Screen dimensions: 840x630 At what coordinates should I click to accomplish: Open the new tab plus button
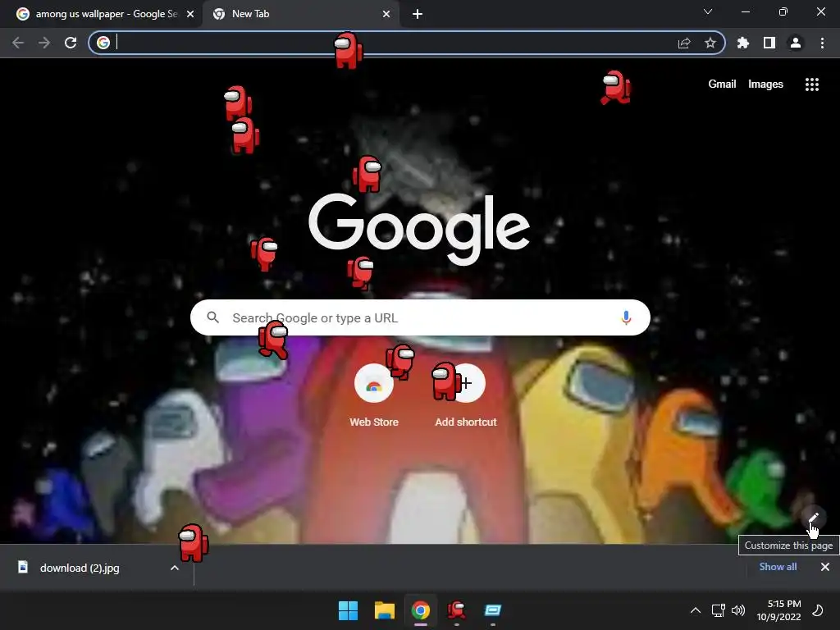[x=418, y=14]
